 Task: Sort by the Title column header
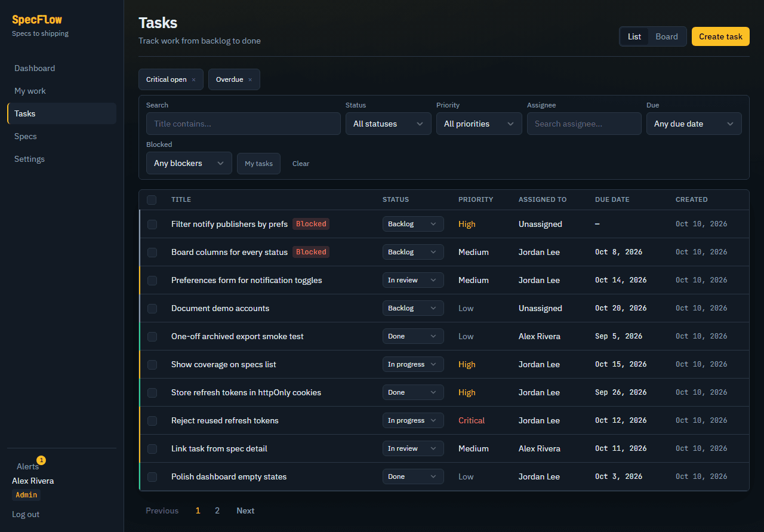click(181, 199)
